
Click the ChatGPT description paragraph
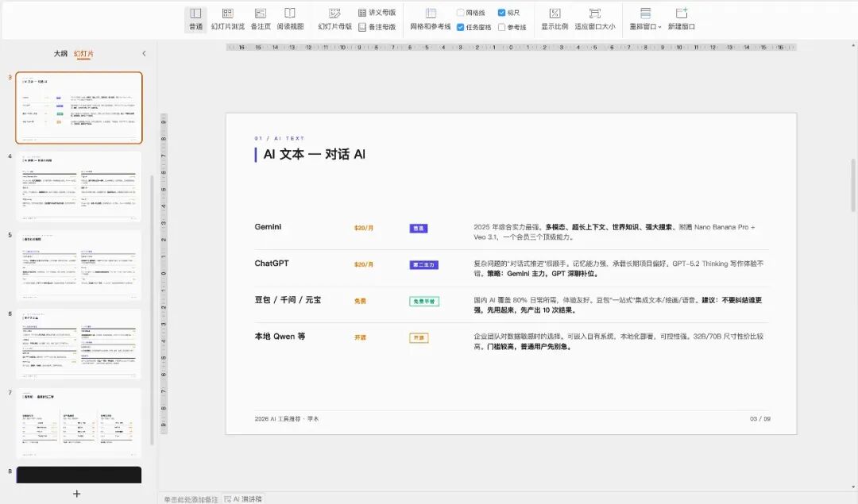618,268
